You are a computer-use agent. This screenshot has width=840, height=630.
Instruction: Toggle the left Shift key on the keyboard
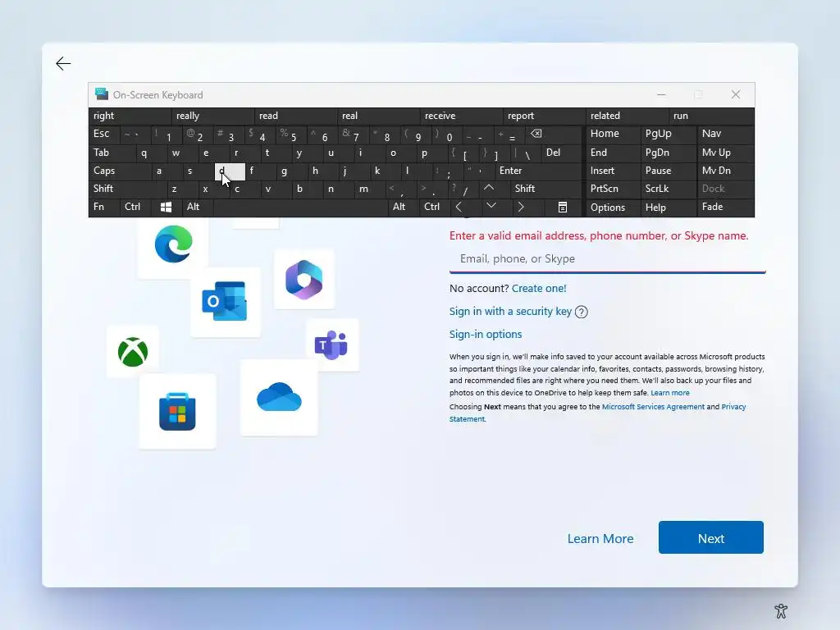127,189
